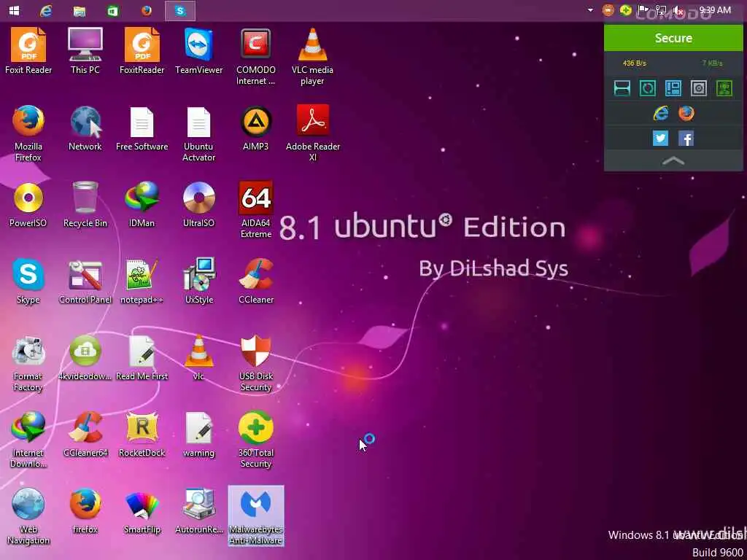This screenshot has height=560, width=747.
Task: Show hidden system tray icons
Action: [x=590, y=10]
